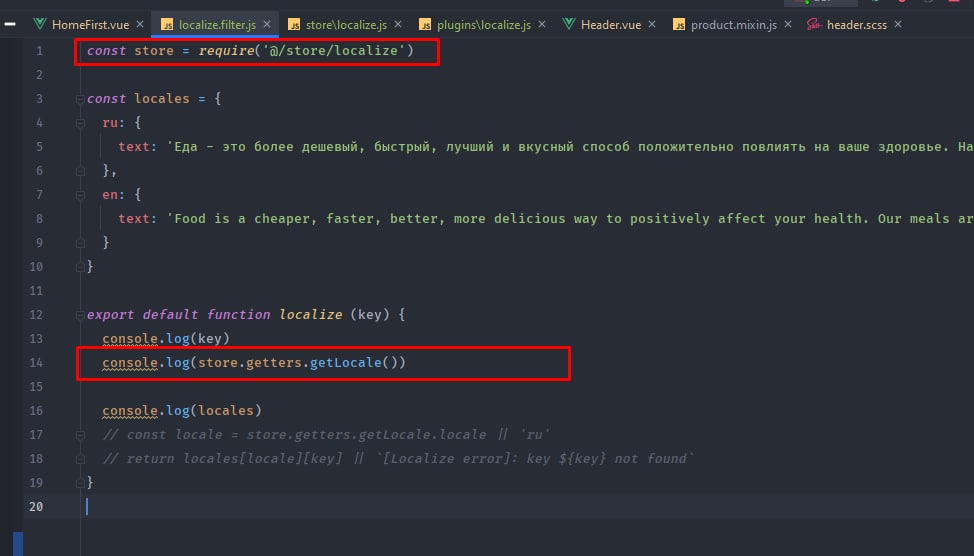
Task: Click the Vue icon on Header.vue tab
Action: click(568, 24)
